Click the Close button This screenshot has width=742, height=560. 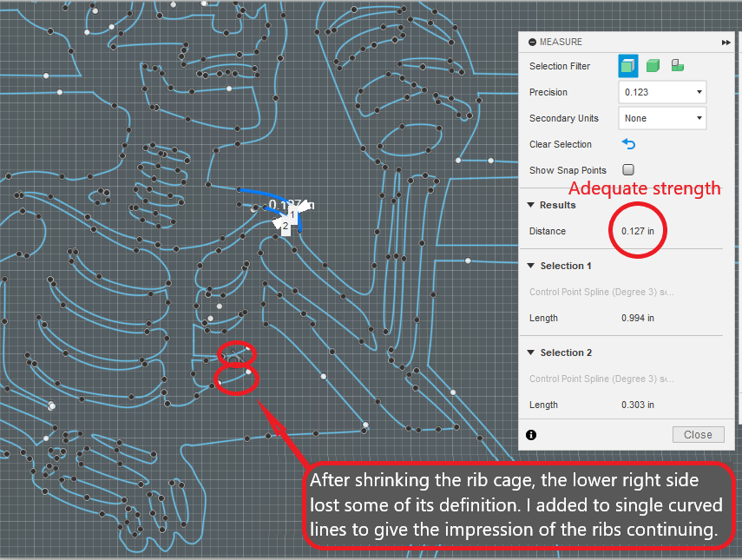point(698,435)
